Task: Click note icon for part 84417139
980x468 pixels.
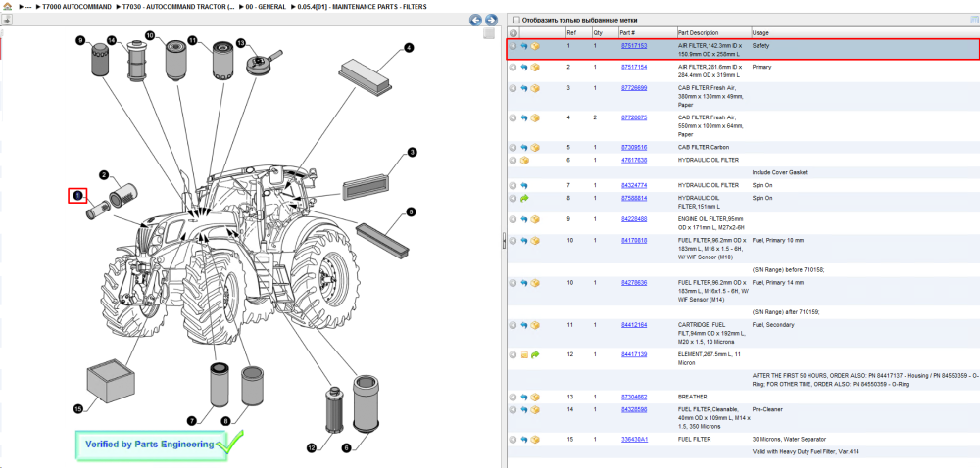Action: (x=524, y=355)
